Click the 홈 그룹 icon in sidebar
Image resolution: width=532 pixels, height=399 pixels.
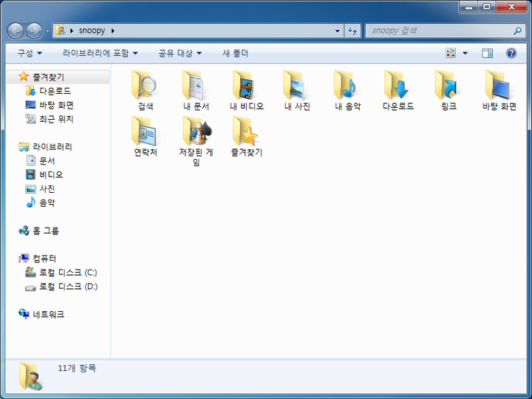(x=24, y=231)
